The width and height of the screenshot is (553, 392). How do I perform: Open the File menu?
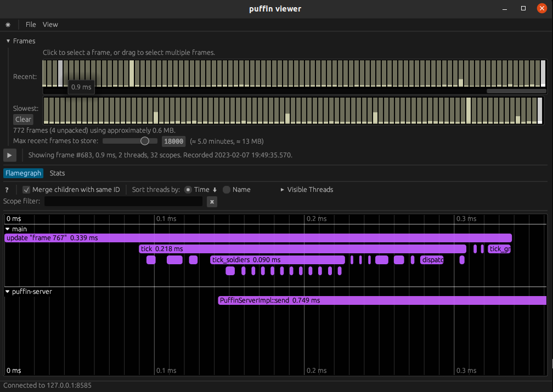click(x=31, y=25)
